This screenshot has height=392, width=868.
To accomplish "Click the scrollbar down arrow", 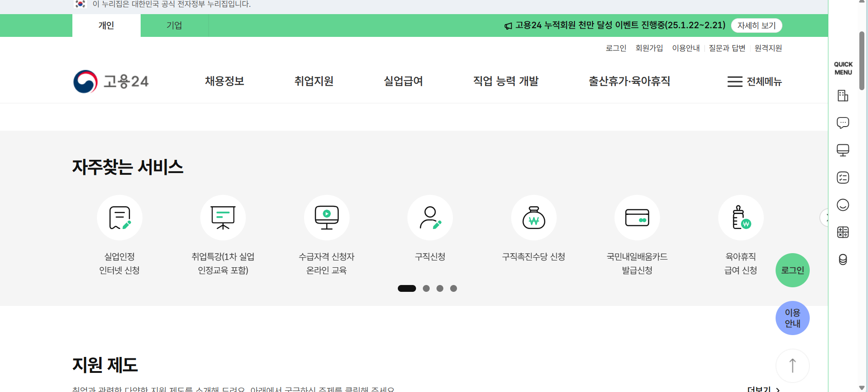I will 862,388.
